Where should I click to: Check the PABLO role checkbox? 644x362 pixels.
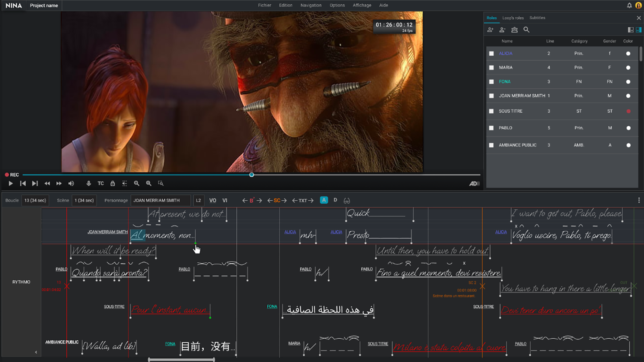pos(491,128)
